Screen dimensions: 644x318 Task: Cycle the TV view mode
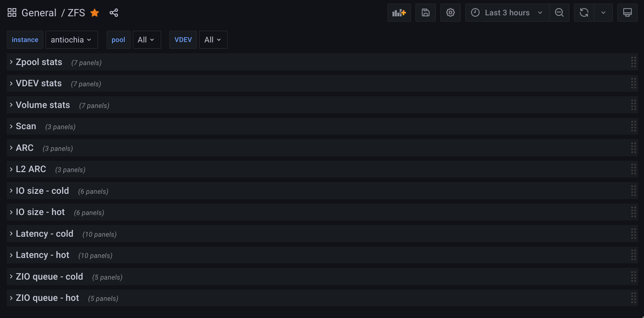click(627, 13)
